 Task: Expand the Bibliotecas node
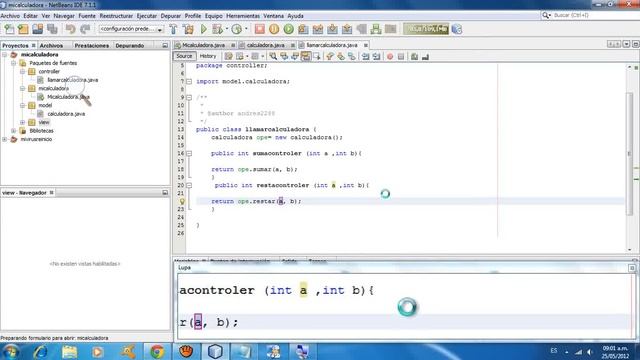tap(13, 131)
